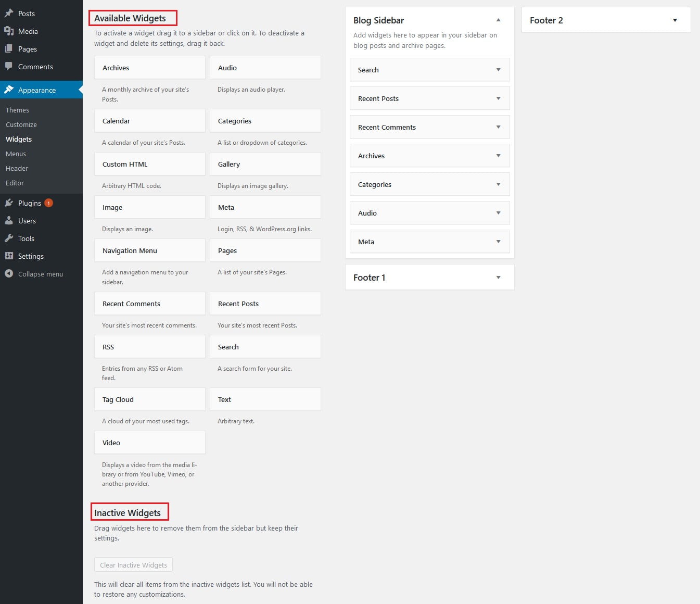Select the Gallery available widget
The image size is (700, 604).
tap(265, 164)
